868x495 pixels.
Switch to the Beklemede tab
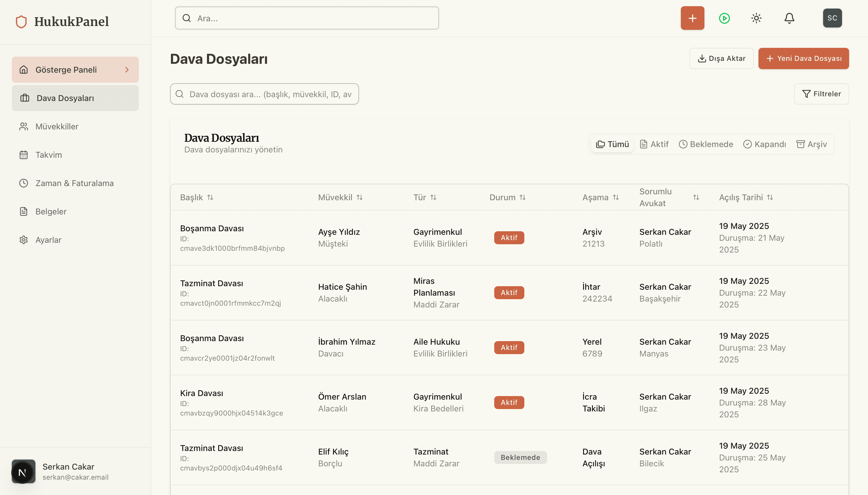click(706, 144)
